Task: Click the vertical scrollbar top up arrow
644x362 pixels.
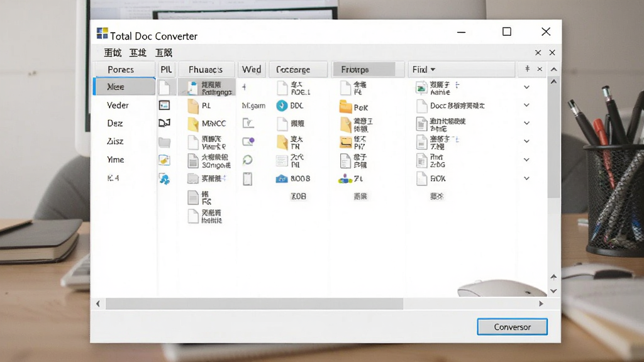Action: click(553, 82)
